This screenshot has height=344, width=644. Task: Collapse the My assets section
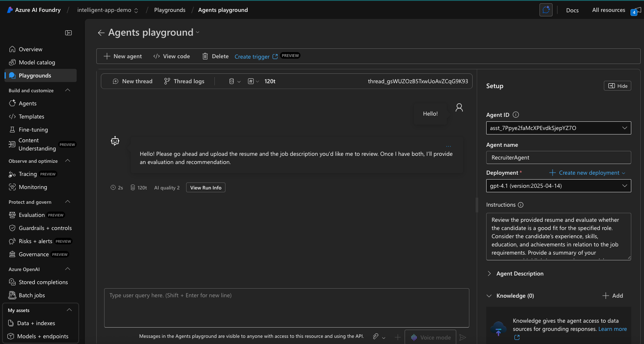click(69, 310)
